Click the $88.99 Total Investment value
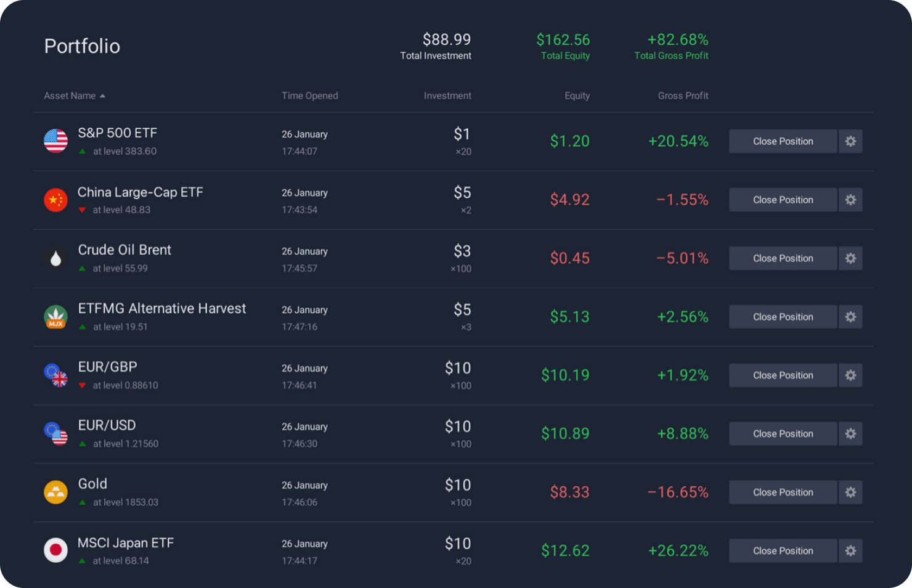Image resolution: width=912 pixels, height=588 pixels. pos(447,39)
